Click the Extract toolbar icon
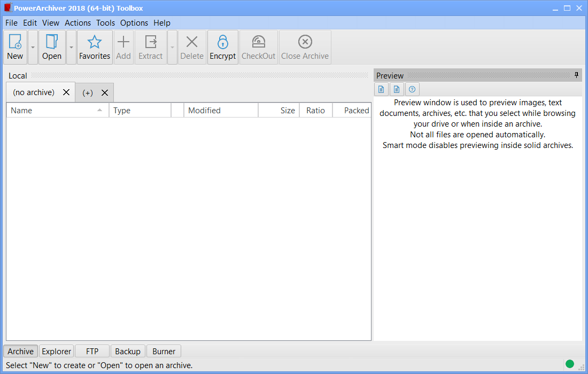 [x=151, y=43]
